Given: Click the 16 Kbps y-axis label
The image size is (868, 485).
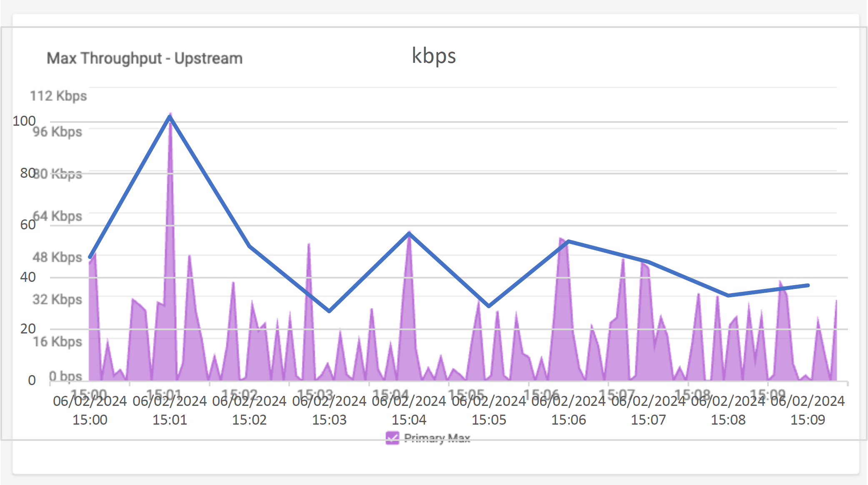Looking at the screenshot, I should click(x=57, y=341).
